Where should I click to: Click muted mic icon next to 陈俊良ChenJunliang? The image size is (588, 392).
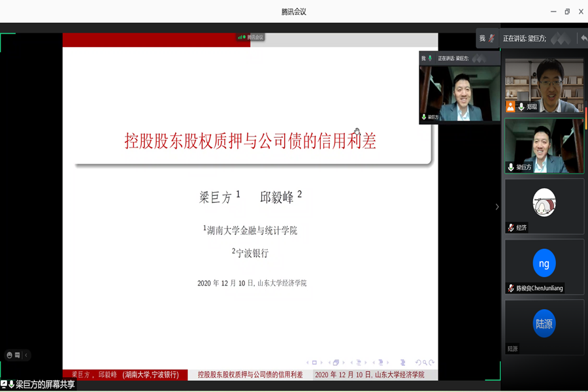point(511,288)
